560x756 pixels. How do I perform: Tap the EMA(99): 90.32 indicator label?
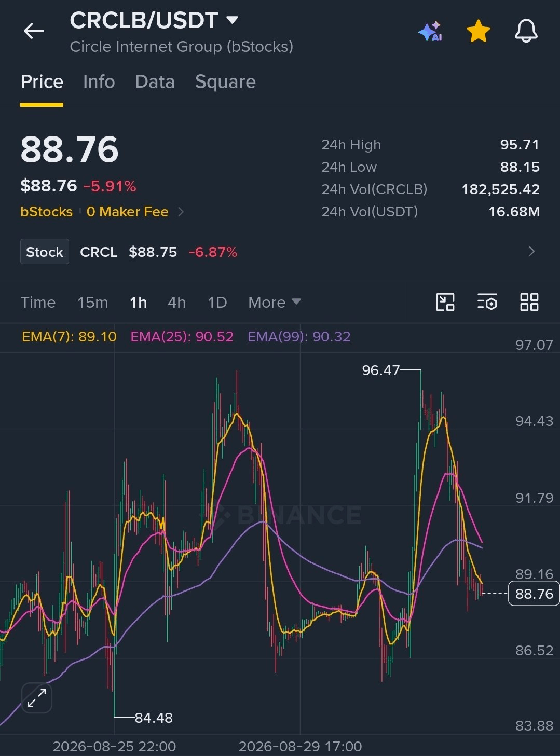299,337
